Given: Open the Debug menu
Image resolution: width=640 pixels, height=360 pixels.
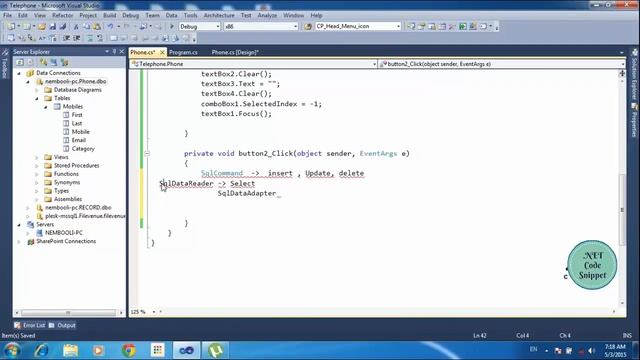Looking at the screenshot, I should click(131, 16).
